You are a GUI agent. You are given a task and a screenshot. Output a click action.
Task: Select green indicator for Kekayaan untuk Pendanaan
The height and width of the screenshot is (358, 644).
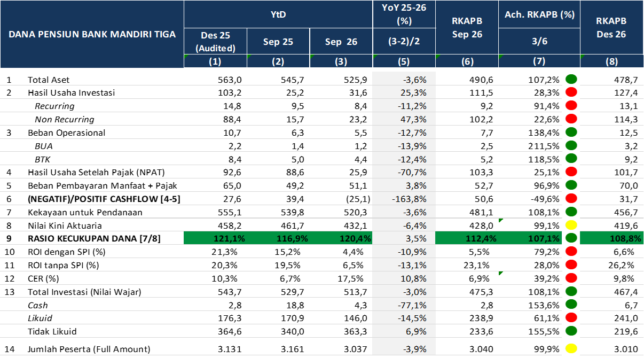click(x=571, y=212)
